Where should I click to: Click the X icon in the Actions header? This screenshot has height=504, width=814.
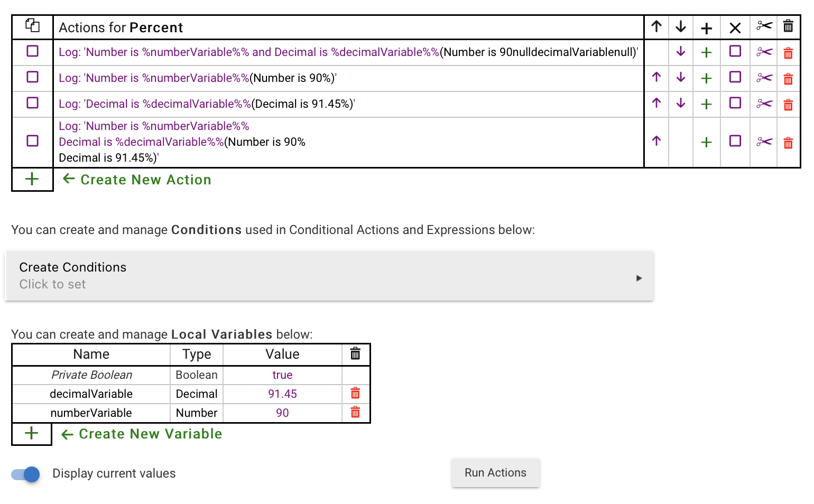pos(735,27)
